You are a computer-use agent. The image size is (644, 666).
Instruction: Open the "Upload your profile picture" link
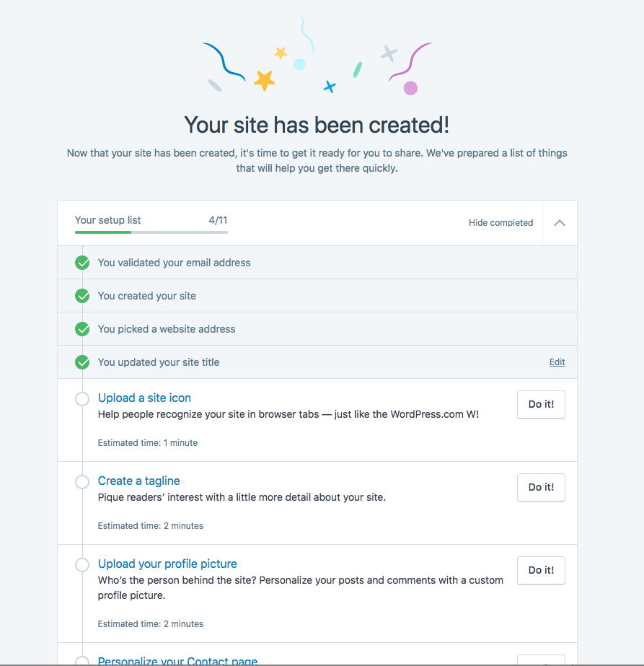167,564
